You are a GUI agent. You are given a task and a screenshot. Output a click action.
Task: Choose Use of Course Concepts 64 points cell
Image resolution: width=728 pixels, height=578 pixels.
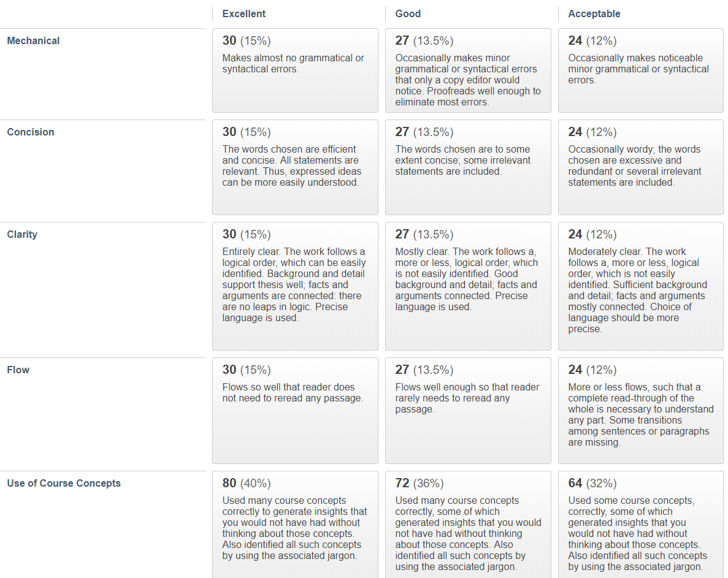point(641,525)
